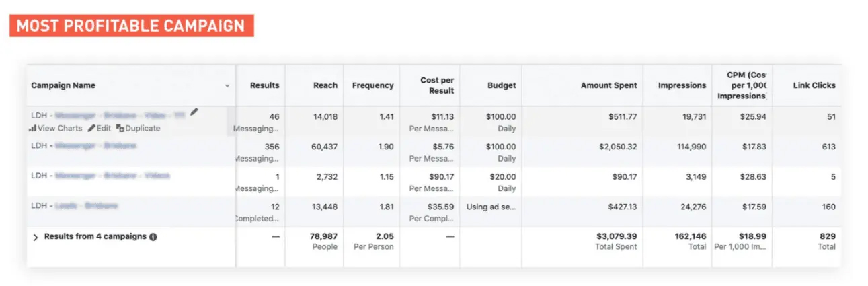Sort by Results column header
This screenshot has width=868, height=286.
pos(264,85)
